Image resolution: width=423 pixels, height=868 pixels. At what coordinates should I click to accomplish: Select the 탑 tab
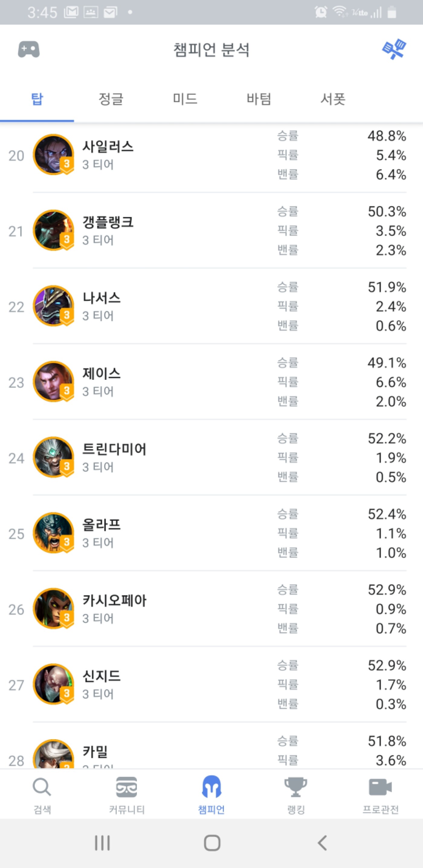37,99
